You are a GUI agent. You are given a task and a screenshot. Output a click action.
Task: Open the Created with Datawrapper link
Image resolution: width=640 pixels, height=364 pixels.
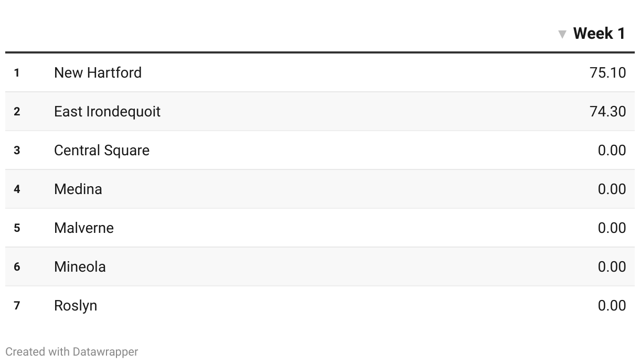pos(72,351)
